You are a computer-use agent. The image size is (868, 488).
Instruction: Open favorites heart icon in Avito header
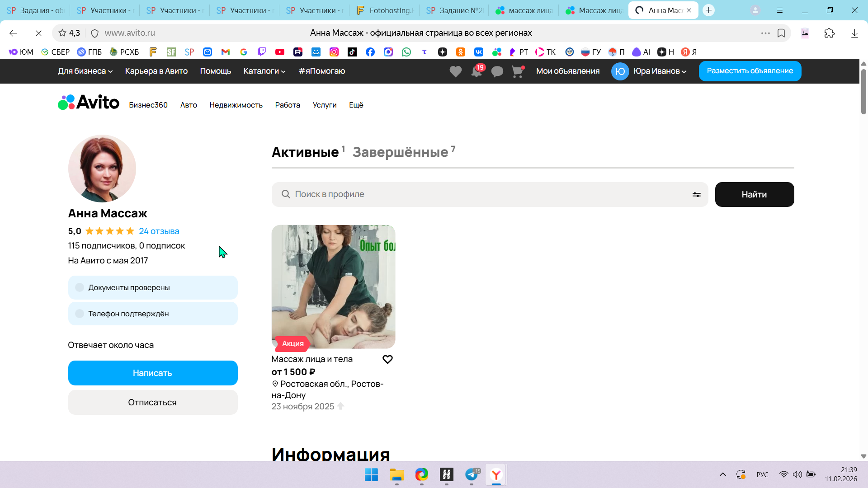point(455,71)
